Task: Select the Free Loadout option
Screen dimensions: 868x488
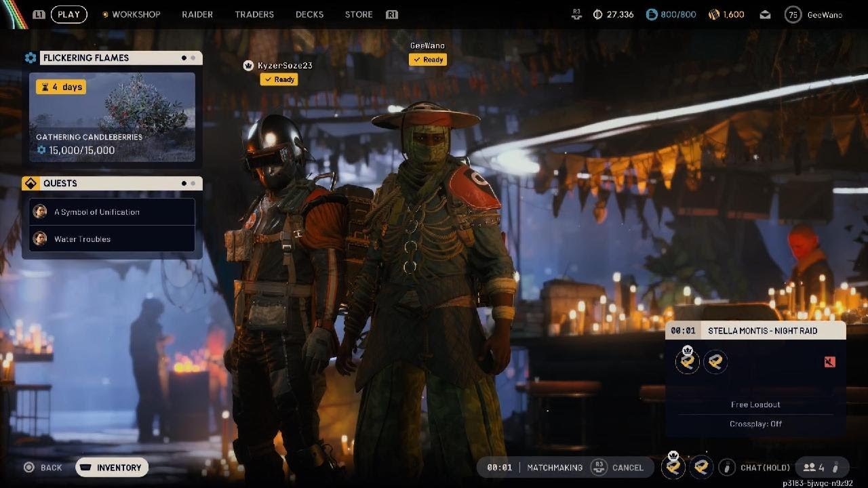Action: coord(755,405)
